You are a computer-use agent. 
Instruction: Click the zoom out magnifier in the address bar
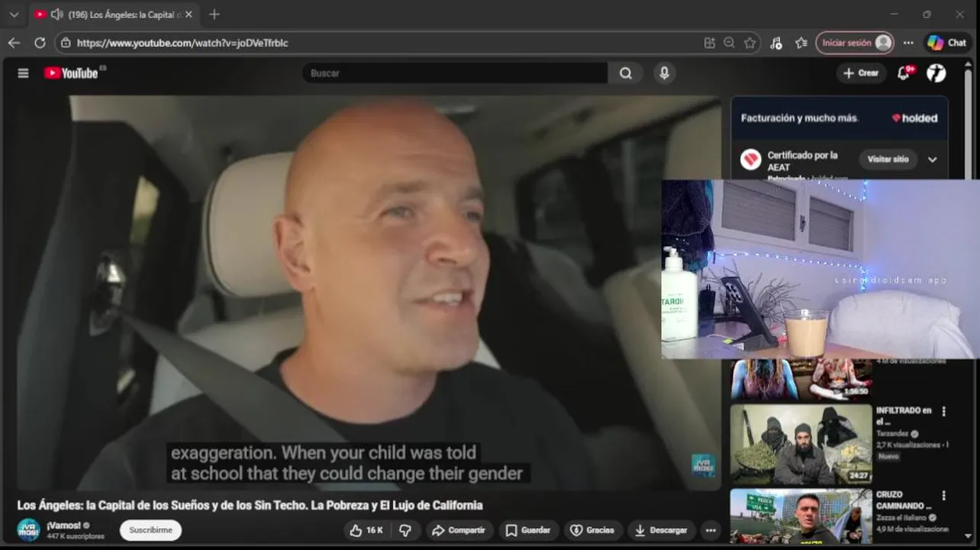[730, 43]
